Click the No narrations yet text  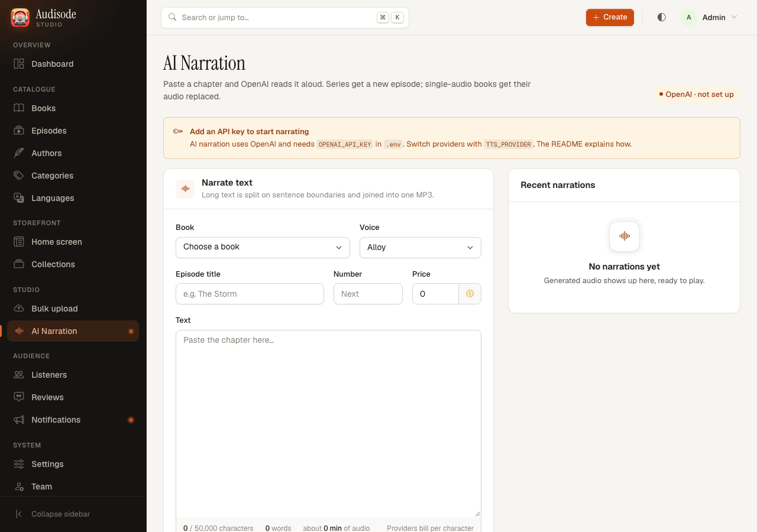(625, 267)
